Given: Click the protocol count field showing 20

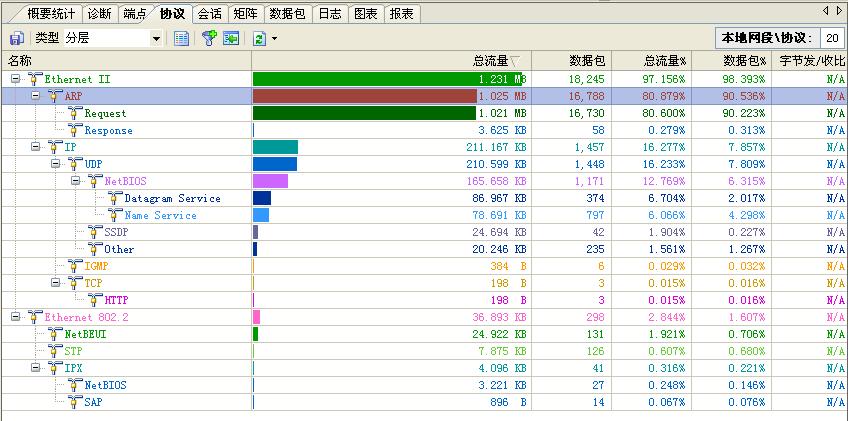Looking at the screenshot, I should pyautogui.click(x=832, y=38).
